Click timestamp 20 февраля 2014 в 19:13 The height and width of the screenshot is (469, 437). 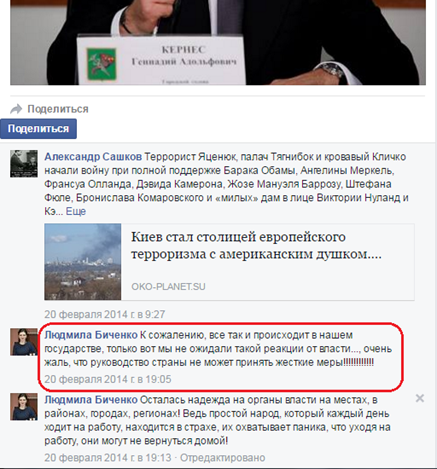pos(108,458)
